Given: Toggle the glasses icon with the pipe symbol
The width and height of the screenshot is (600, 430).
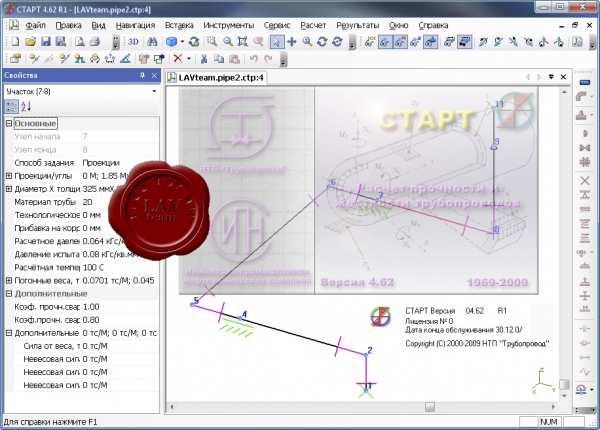Looking at the screenshot, I should (x=430, y=41).
